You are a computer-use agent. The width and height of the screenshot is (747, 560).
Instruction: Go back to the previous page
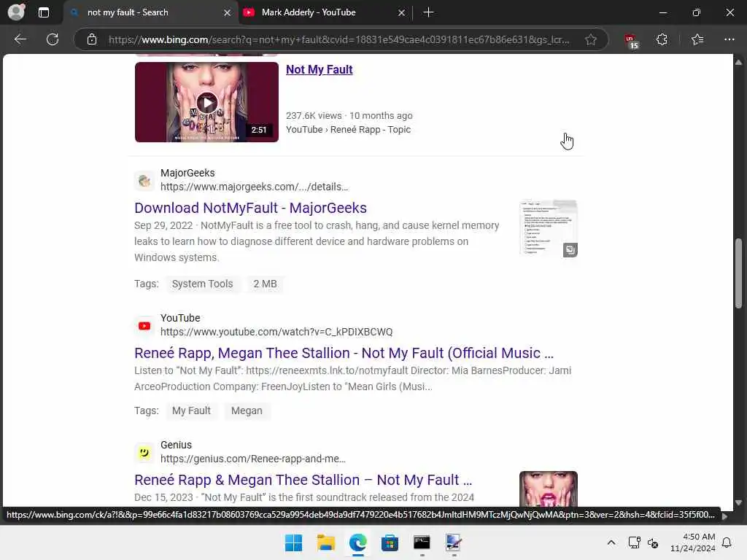[x=20, y=39]
